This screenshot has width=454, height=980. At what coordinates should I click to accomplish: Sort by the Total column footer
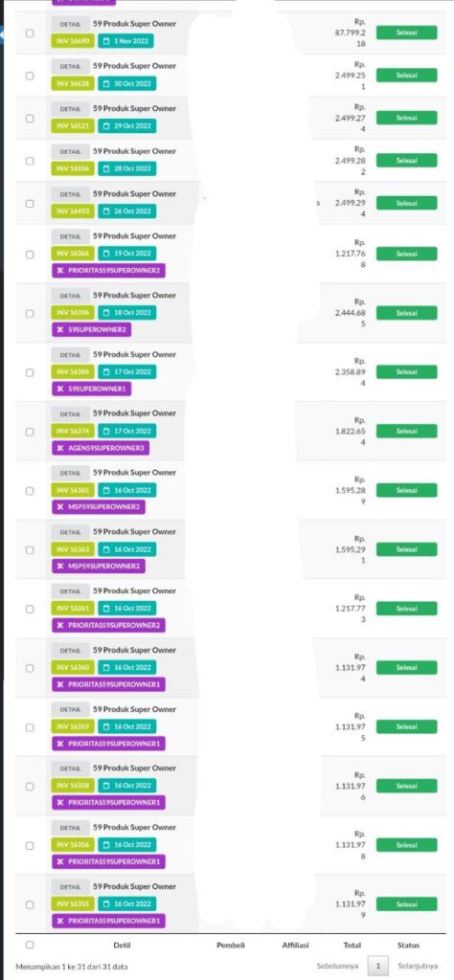[352, 946]
